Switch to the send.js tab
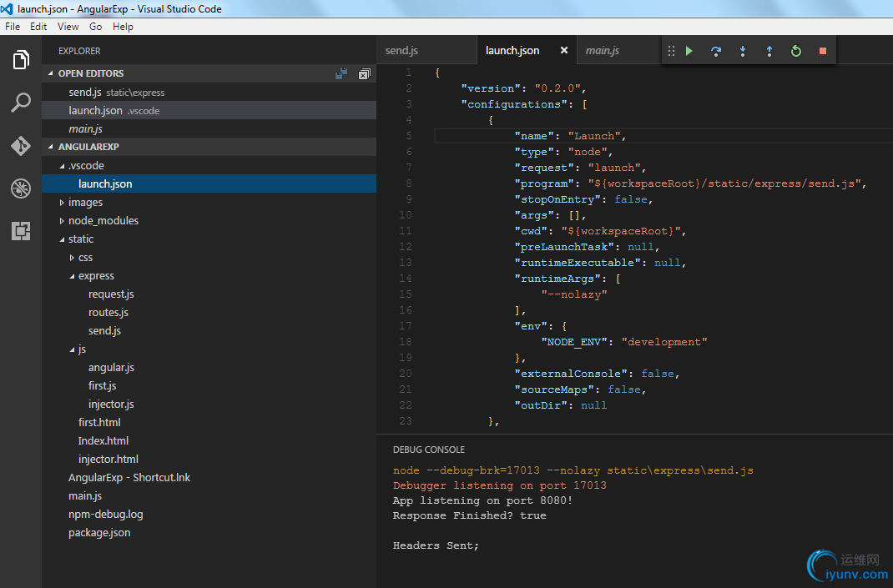 [x=401, y=51]
